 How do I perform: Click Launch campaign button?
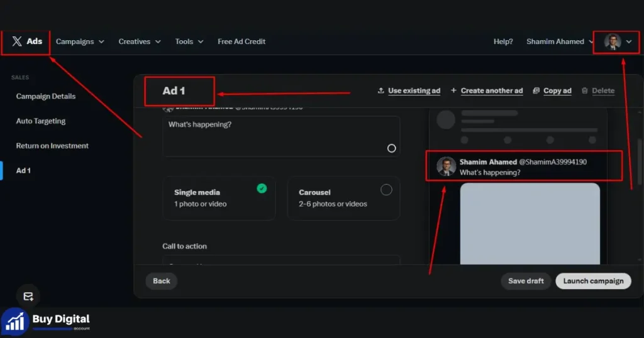click(593, 281)
